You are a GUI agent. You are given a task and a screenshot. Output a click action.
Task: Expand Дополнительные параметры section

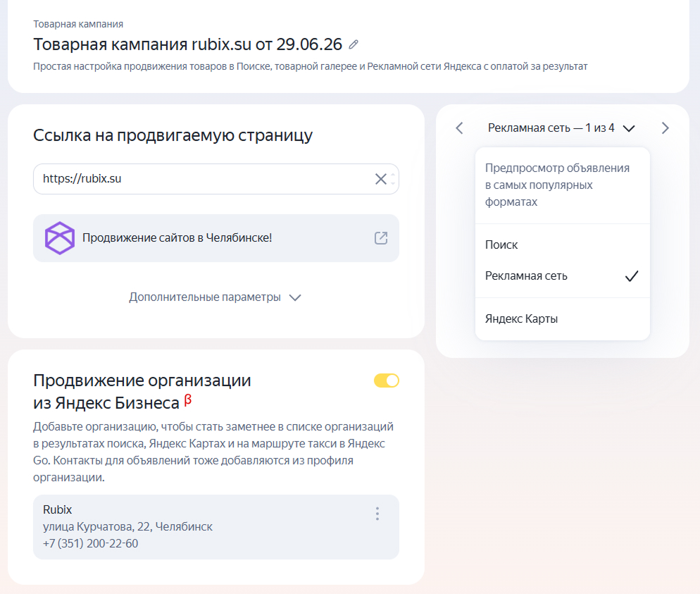pyautogui.click(x=215, y=297)
